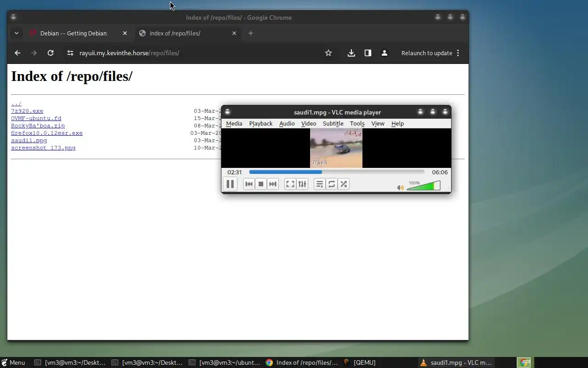The width and height of the screenshot is (588, 368).
Task: Mute audio with VLC speaker icon
Action: click(x=401, y=187)
